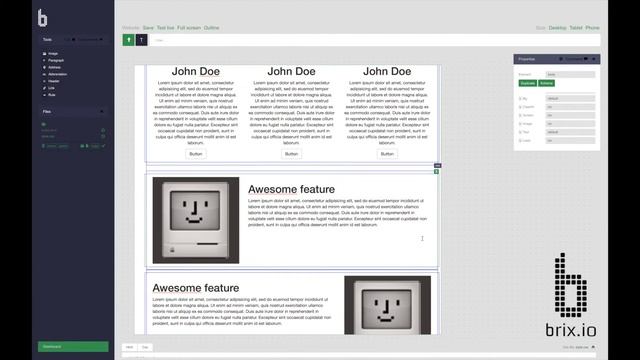The height and width of the screenshot is (360, 640).
Task: Click Test live in the top menu
Action: click(x=165, y=28)
